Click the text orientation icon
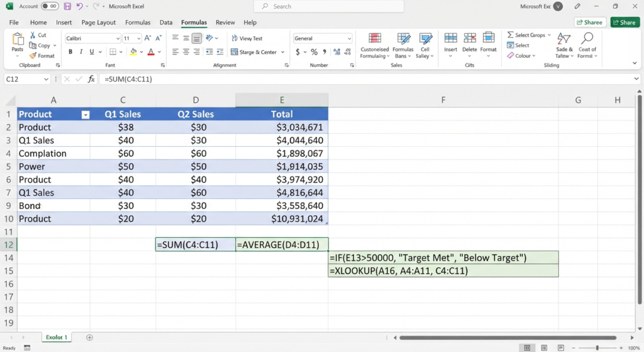Screen dimensions: 644x352 click(209, 38)
